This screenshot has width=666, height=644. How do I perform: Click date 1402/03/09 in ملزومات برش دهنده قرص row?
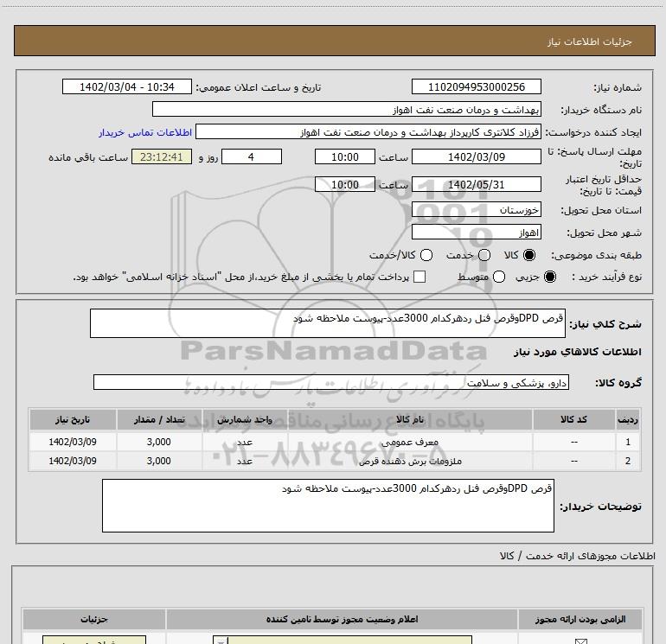(73, 461)
